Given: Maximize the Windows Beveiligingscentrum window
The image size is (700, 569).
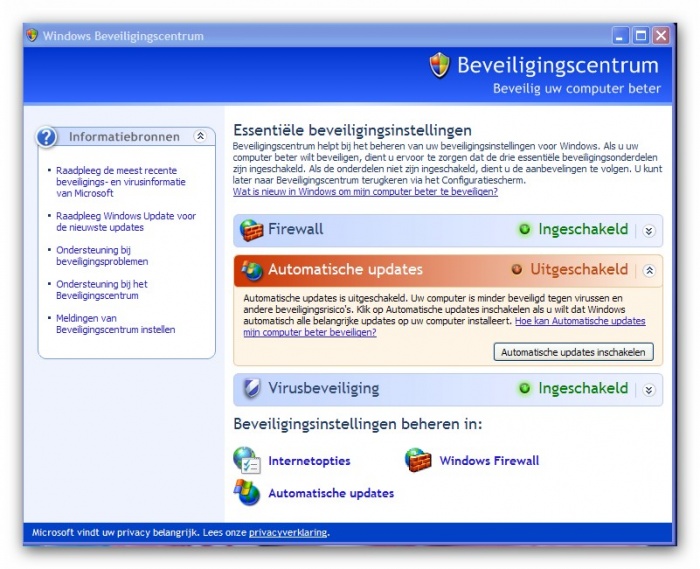Looking at the screenshot, I should (x=641, y=35).
